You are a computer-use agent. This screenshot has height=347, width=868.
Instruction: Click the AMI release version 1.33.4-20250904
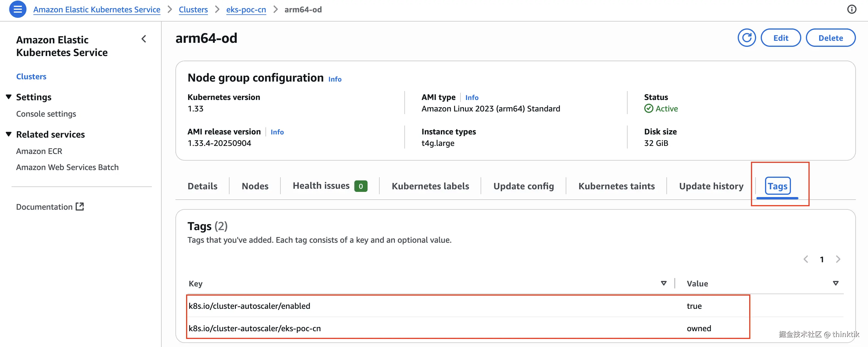[219, 143]
